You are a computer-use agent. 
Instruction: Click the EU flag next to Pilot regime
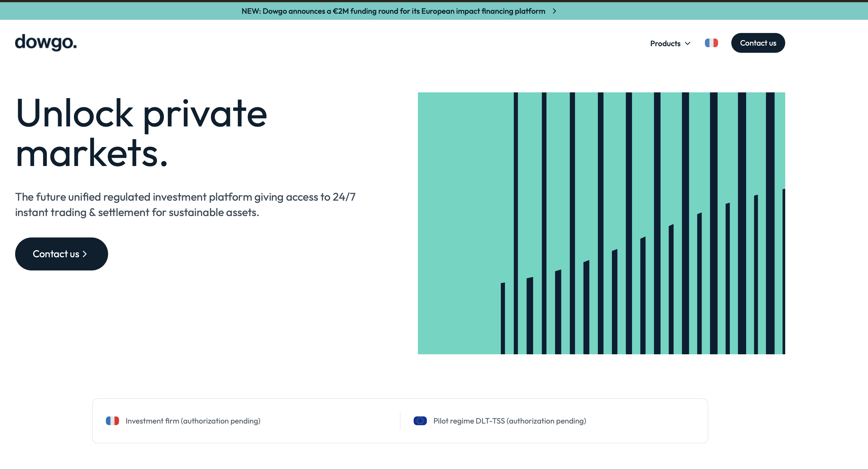[420, 421]
